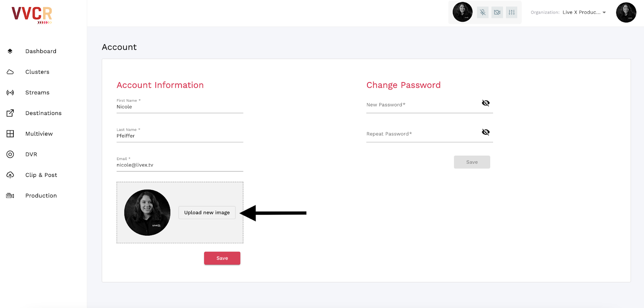This screenshot has height=308, width=644.
Task: Click the VVCR logo
Action: tap(32, 15)
